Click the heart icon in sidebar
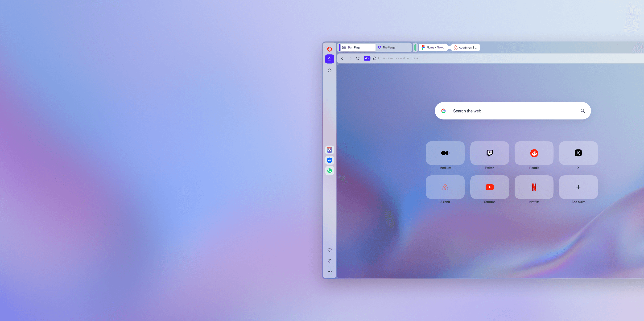Viewport: 644px width, 321px height. [330, 250]
